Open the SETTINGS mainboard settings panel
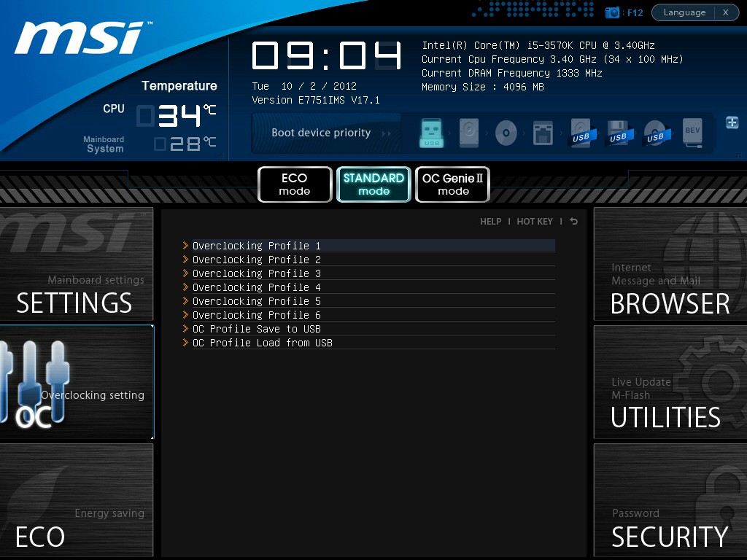This screenshot has width=747, height=560. pyautogui.click(x=77, y=264)
